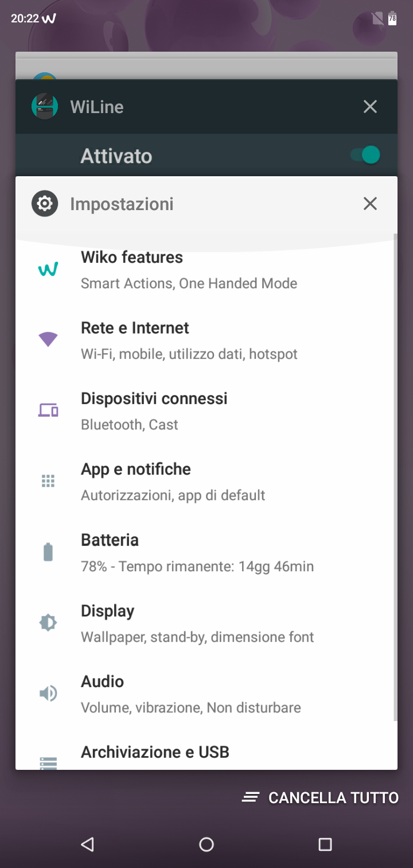Image resolution: width=413 pixels, height=868 pixels.
Task: Open Dispositivi connessi settings entry
Action: point(206,411)
